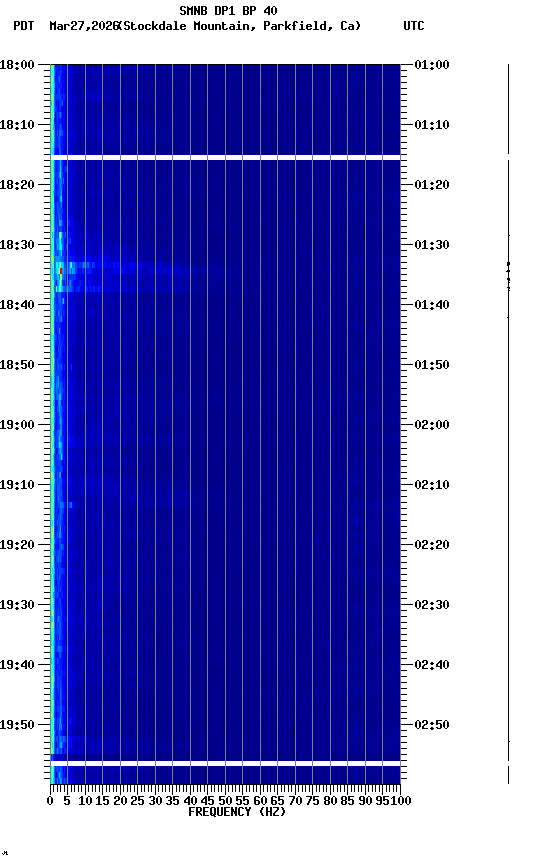Image resolution: width=552 pixels, height=864 pixels.
Task: Click the 25 Hz frequency axis label
Action: point(137,801)
